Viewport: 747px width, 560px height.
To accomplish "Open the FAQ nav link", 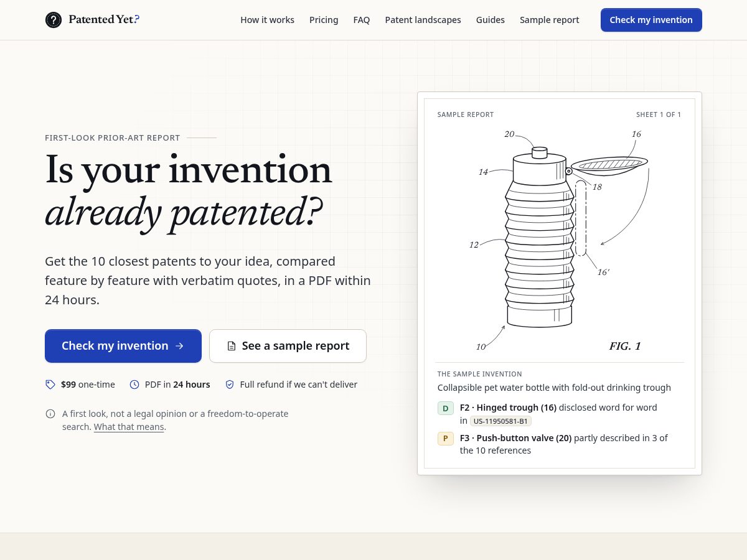I will coord(362,20).
